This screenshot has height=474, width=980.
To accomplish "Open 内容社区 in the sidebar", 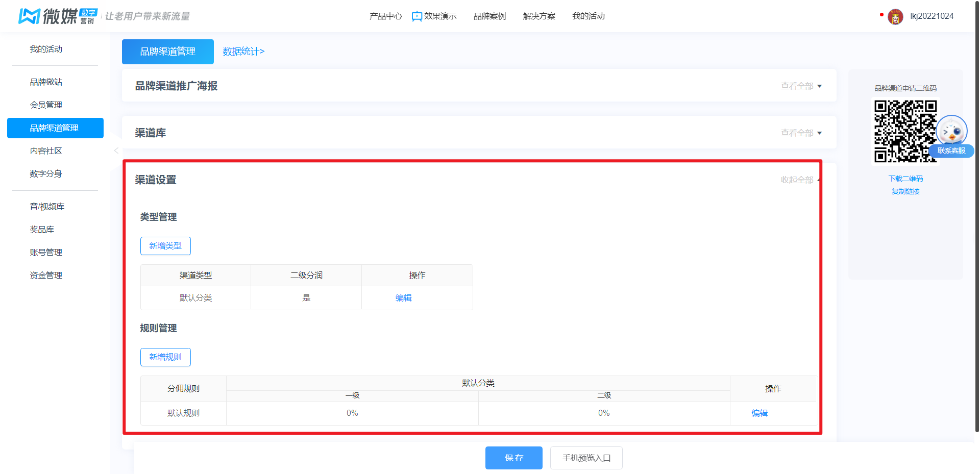I will tap(46, 151).
